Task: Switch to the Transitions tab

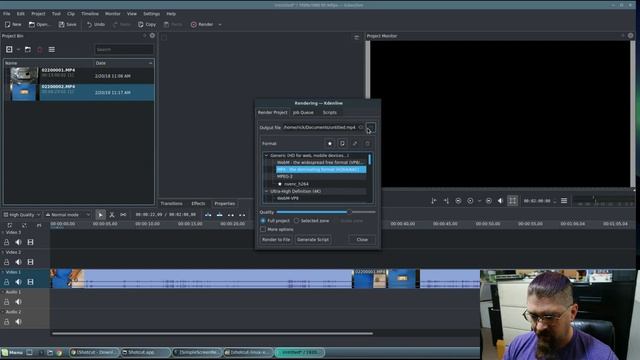Action: [171, 203]
